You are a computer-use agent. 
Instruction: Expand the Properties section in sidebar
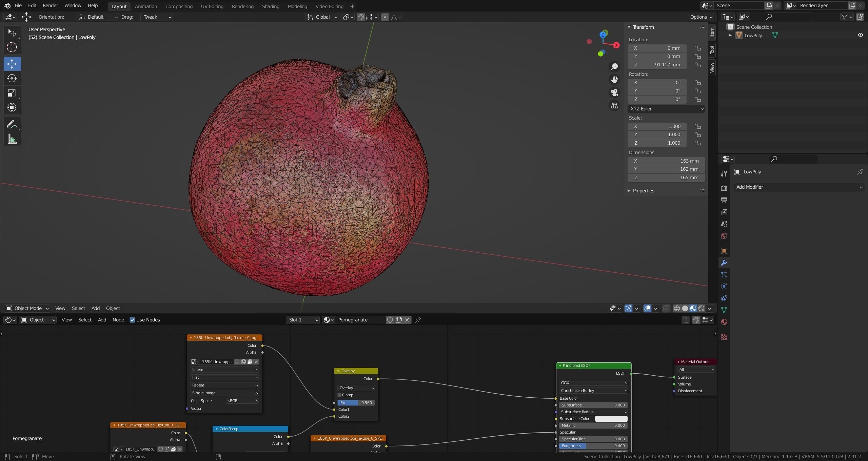pyautogui.click(x=629, y=191)
